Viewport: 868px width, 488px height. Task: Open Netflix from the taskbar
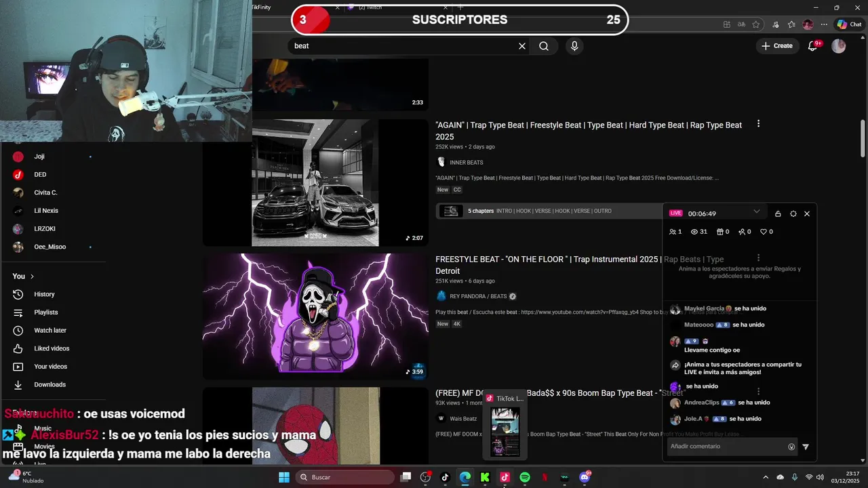coord(545,477)
